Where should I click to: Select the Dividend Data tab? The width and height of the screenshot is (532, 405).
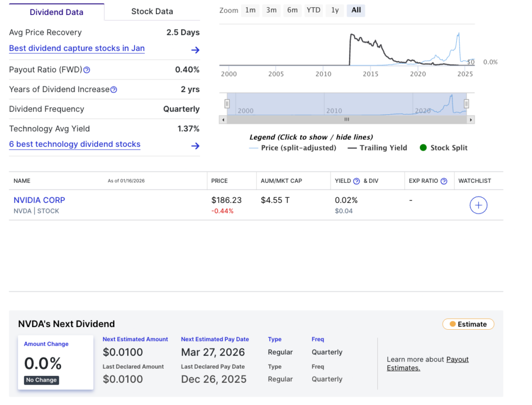[x=56, y=12]
